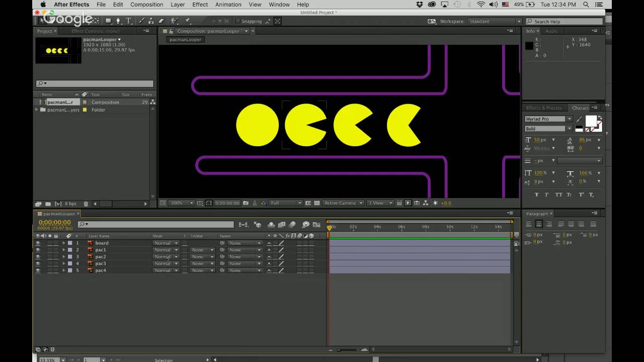The height and width of the screenshot is (362, 644).
Task: Enable the Snapping checkbox
Action: (x=238, y=22)
